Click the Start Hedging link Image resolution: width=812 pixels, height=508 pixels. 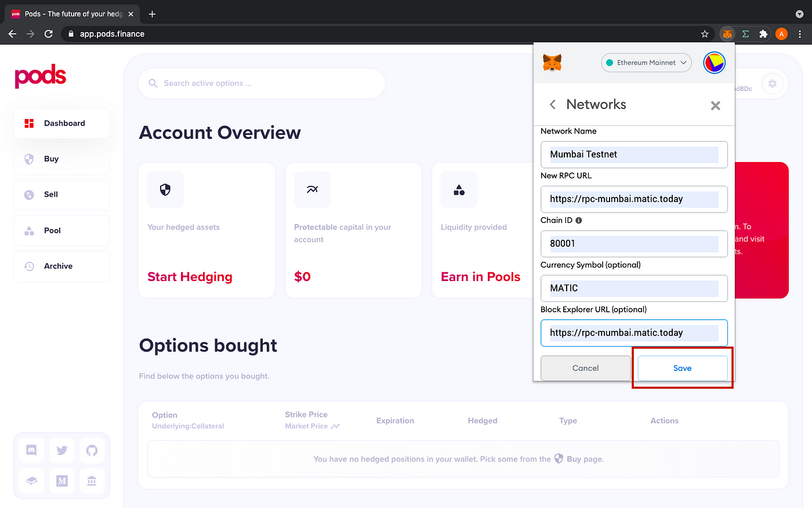190,277
